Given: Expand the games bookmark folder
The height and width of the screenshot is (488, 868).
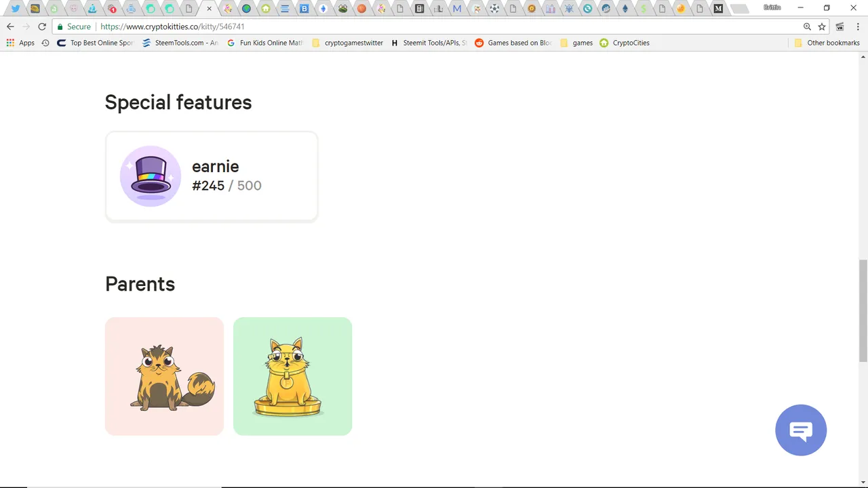Looking at the screenshot, I should point(576,43).
